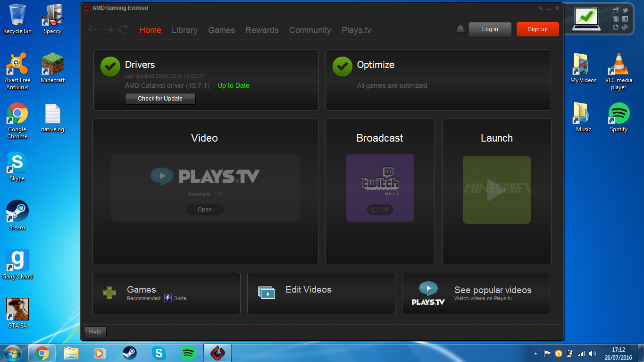Screen dimensions: 644x362
Task: Select the Garry's Mod desktop icon
Action: pyautogui.click(x=17, y=264)
